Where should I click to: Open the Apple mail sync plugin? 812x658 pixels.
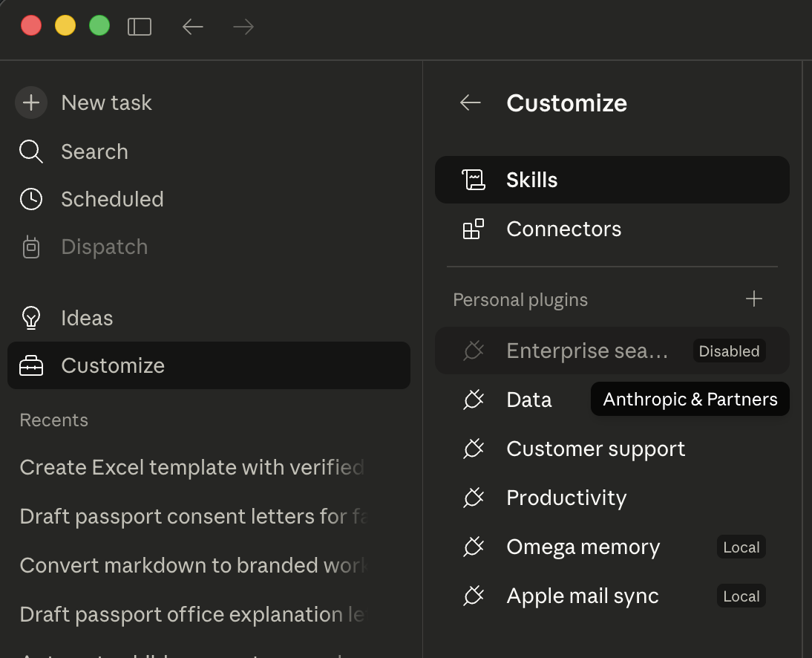(x=612, y=596)
